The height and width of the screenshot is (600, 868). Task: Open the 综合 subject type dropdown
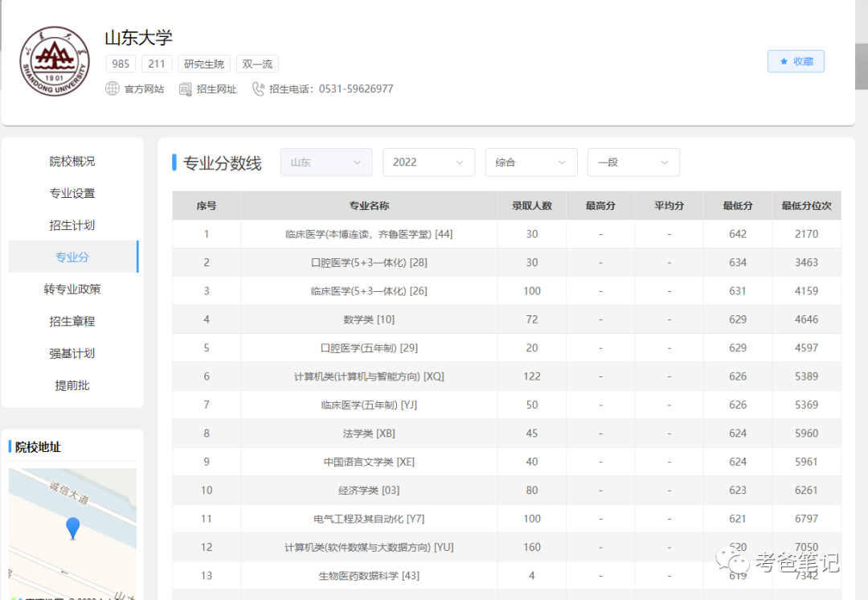pos(531,162)
